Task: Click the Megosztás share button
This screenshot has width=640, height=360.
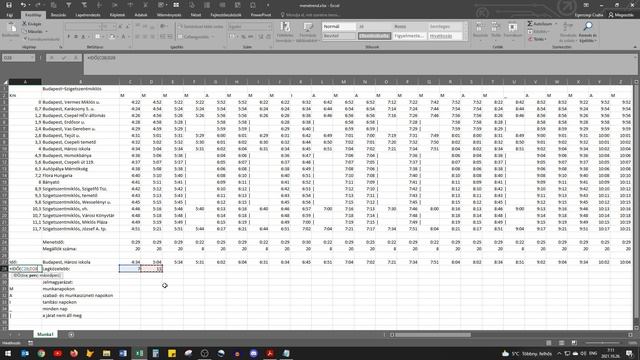Action: click(x=621, y=15)
